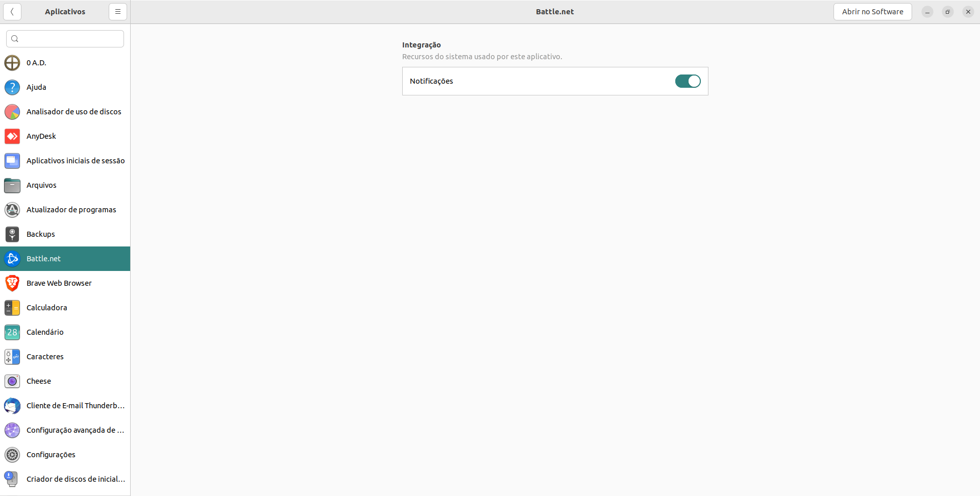Image resolution: width=980 pixels, height=496 pixels.
Task: Click the 0 A.D. app icon
Action: (x=12, y=63)
